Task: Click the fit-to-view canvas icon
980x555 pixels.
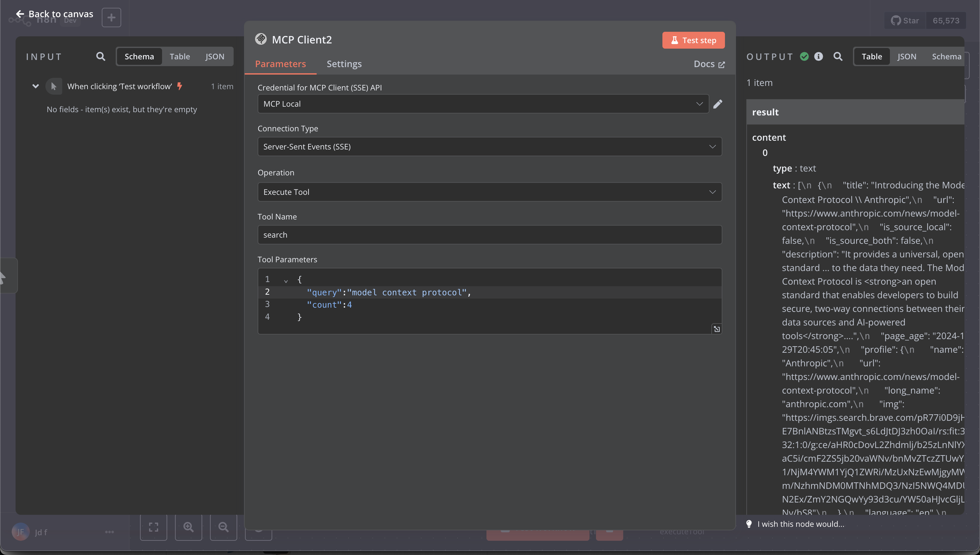Action: (153, 527)
